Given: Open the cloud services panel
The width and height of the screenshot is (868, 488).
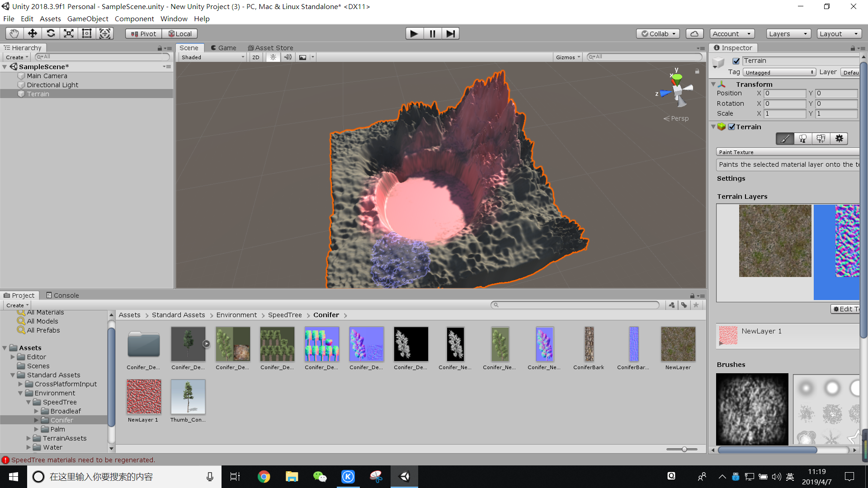Looking at the screenshot, I should click(x=695, y=33).
